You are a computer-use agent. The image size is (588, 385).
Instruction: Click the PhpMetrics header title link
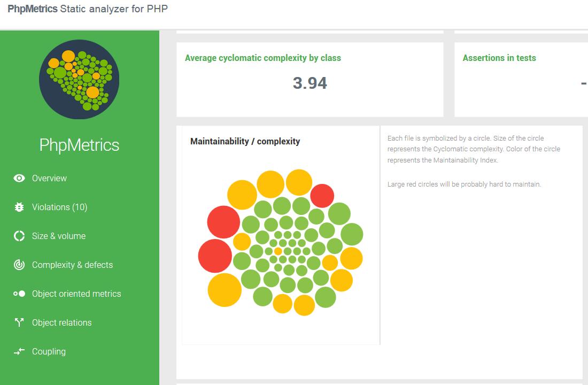click(33, 9)
